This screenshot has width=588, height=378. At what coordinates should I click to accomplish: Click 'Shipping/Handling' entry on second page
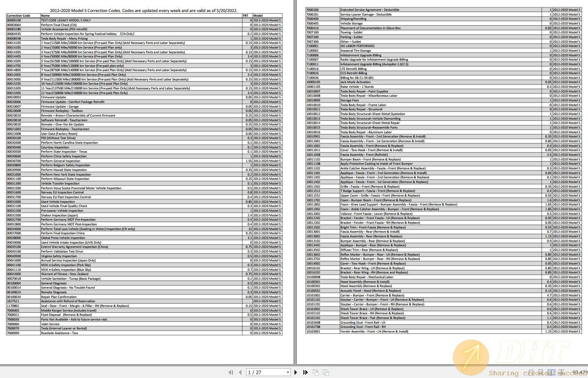tap(353, 19)
